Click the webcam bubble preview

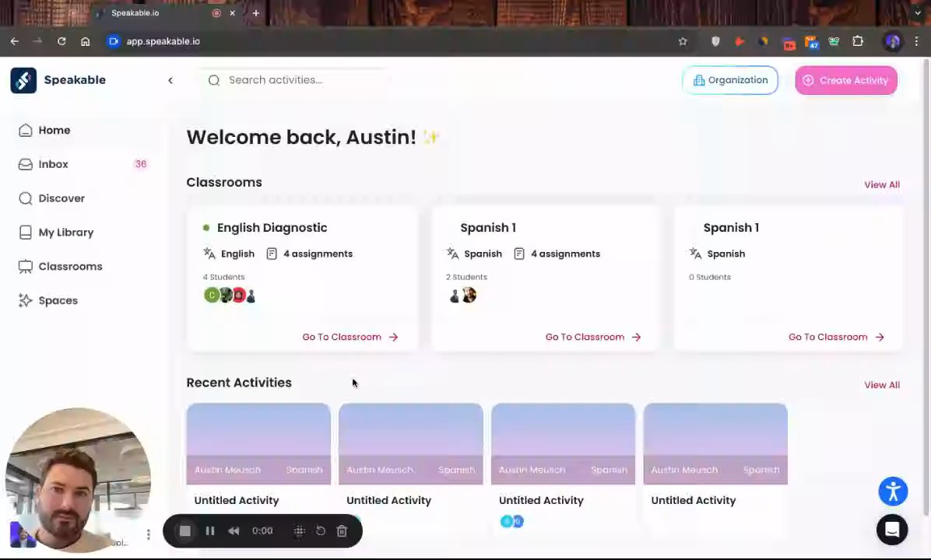click(x=78, y=480)
